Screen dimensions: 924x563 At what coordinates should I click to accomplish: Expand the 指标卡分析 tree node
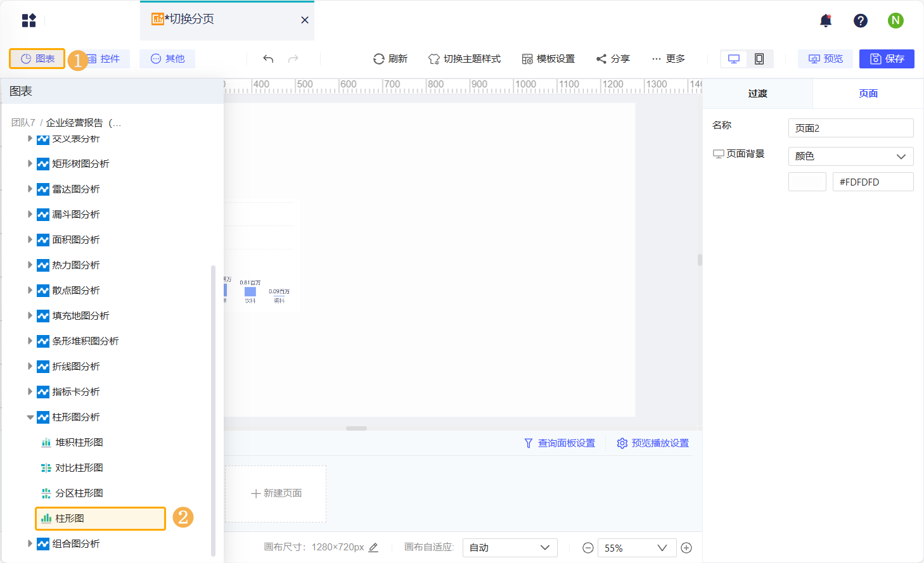pos(30,391)
